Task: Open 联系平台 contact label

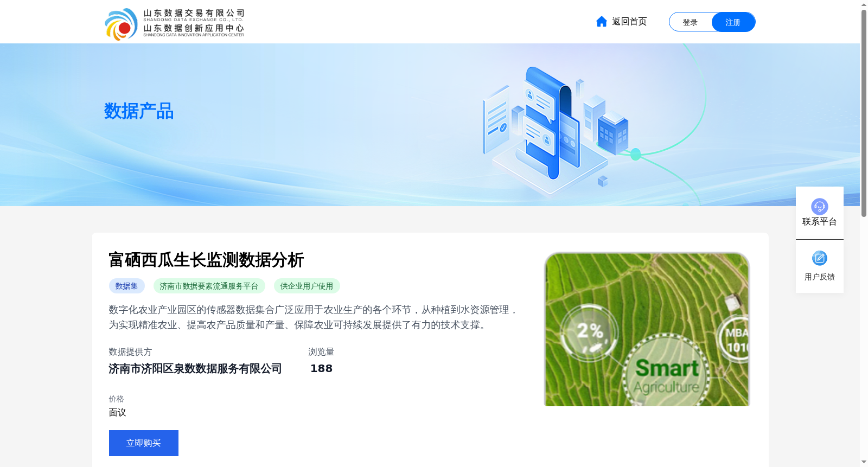Action: (819, 222)
